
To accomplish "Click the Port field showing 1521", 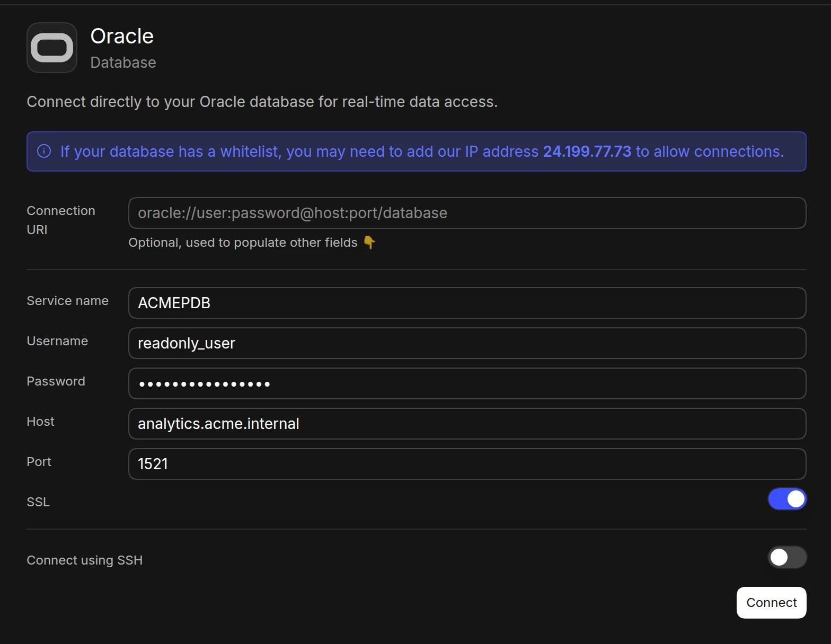I will point(467,464).
